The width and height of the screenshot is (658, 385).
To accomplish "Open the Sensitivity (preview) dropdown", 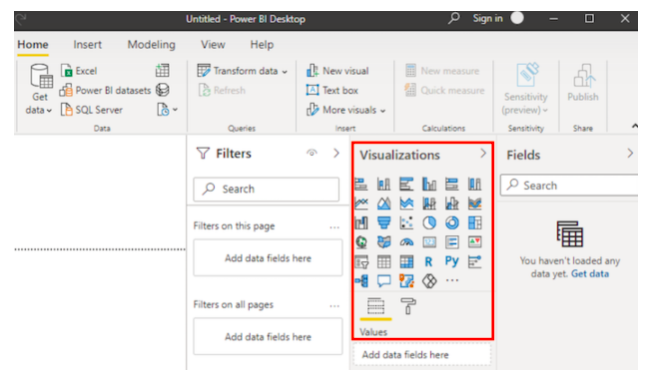I will click(x=526, y=89).
